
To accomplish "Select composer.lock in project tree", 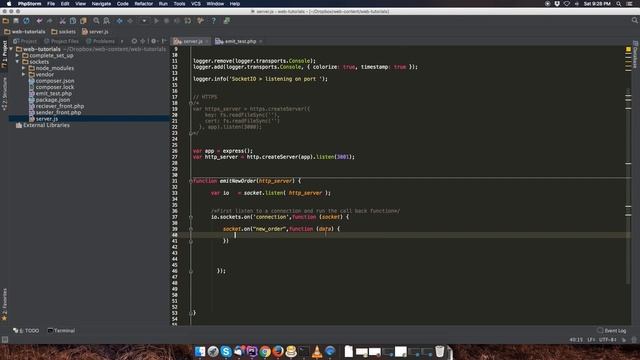I will 51,87.
